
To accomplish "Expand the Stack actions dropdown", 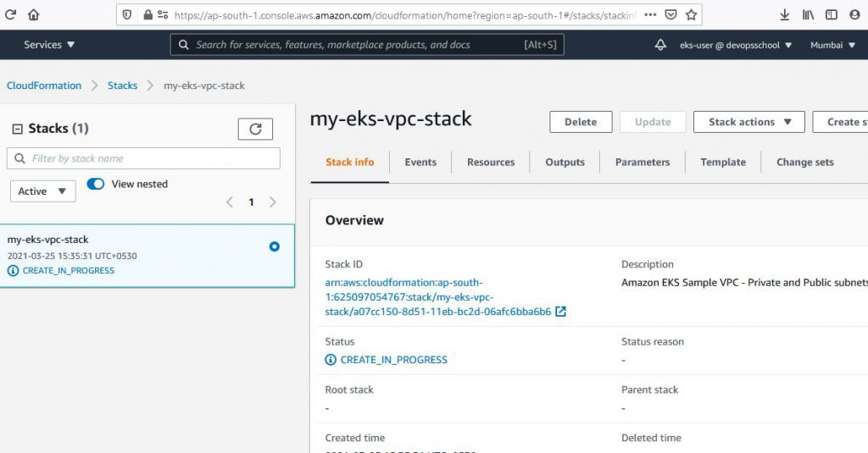I will pyautogui.click(x=748, y=122).
